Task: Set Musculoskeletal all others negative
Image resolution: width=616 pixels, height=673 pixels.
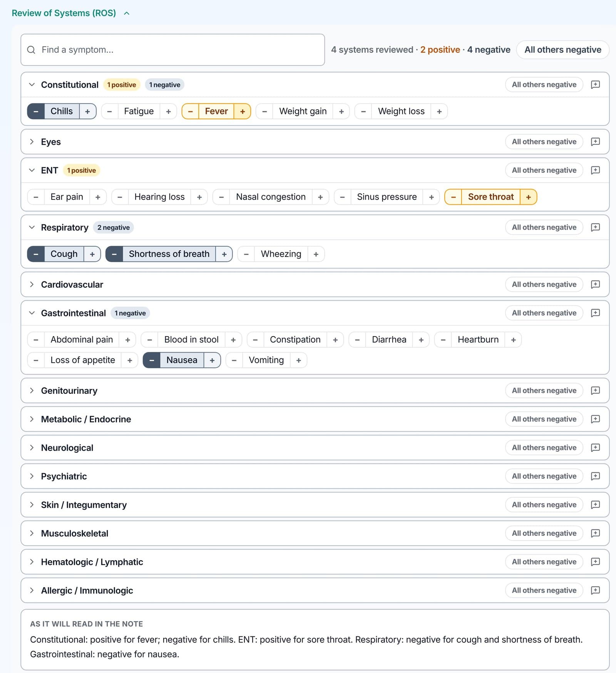Action: pos(544,533)
